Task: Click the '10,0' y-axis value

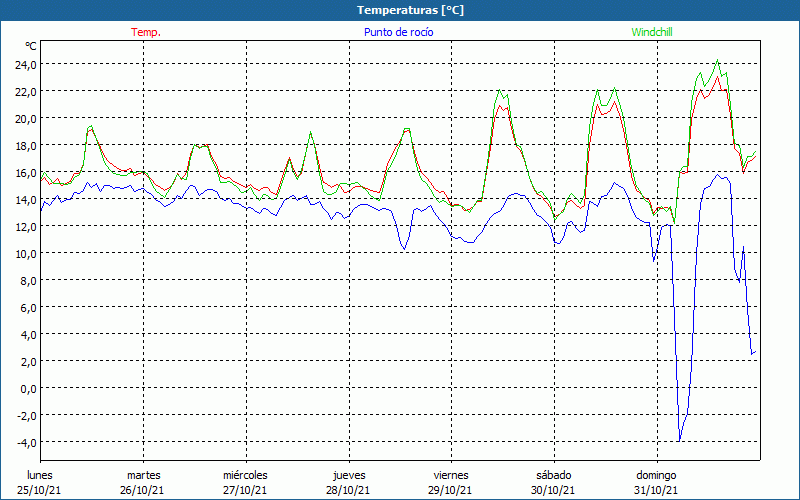Action: point(26,253)
